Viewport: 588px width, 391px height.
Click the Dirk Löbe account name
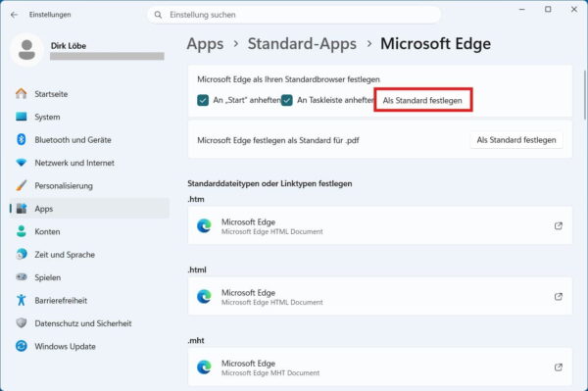[69, 46]
